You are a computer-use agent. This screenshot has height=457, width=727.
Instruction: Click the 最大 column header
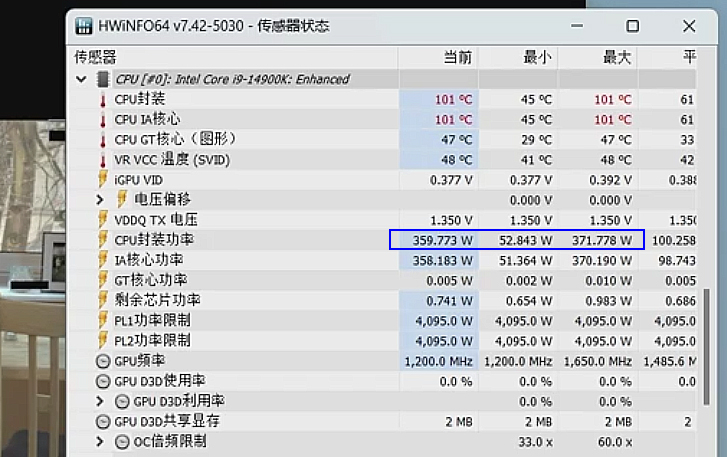[x=617, y=57]
